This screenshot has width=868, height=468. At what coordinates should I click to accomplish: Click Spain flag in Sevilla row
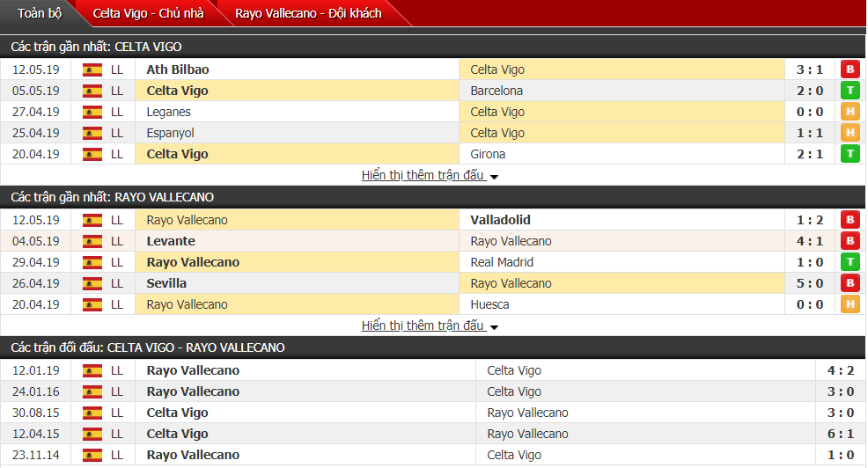click(x=92, y=283)
